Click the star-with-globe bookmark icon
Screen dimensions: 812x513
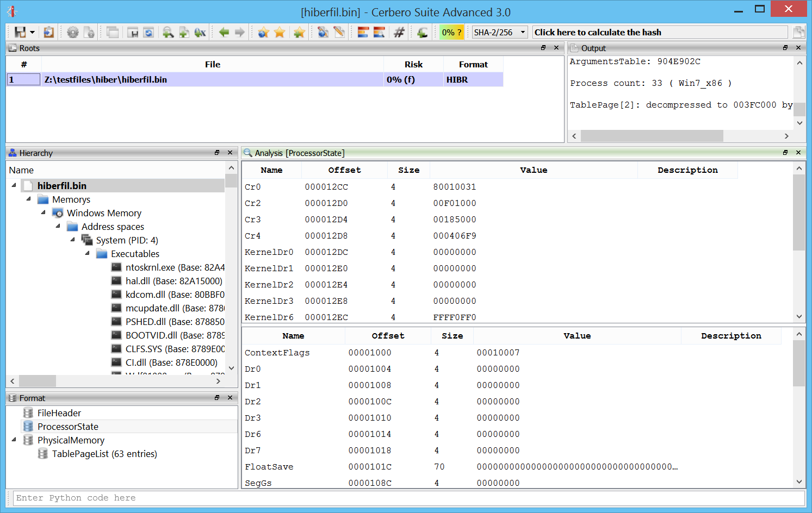[264, 33]
